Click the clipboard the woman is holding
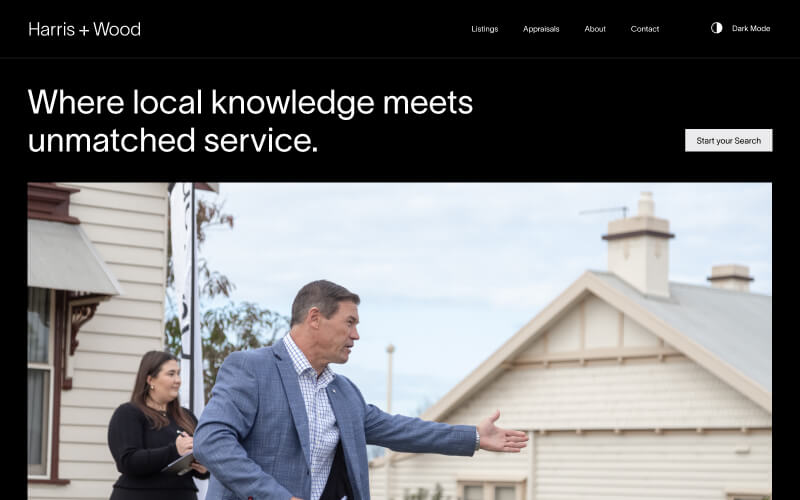 pos(180,464)
